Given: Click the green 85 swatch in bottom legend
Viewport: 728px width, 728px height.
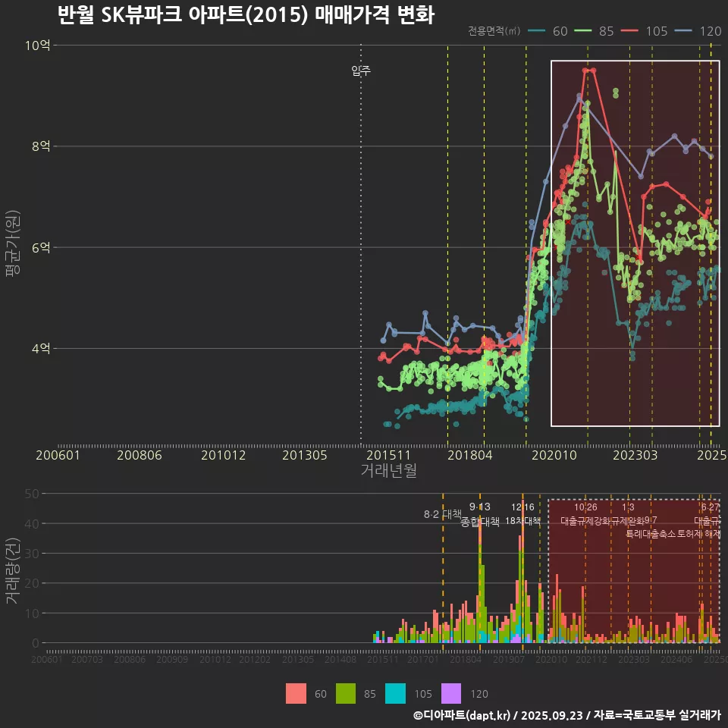Looking at the screenshot, I should pos(346,693).
